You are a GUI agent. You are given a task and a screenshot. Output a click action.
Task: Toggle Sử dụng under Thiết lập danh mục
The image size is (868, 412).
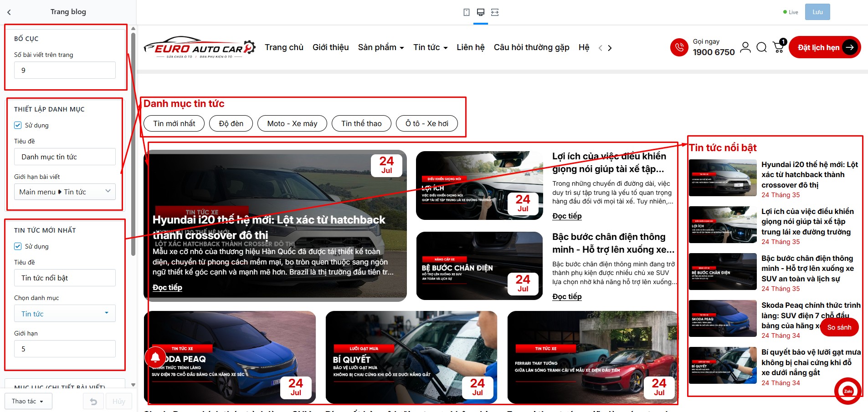point(18,125)
